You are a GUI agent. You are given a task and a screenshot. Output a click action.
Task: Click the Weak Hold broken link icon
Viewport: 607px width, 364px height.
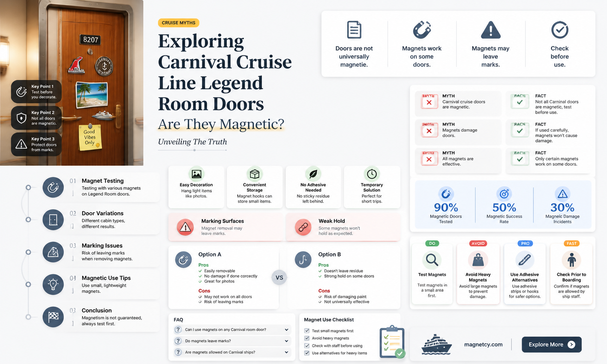(x=303, y=227)
